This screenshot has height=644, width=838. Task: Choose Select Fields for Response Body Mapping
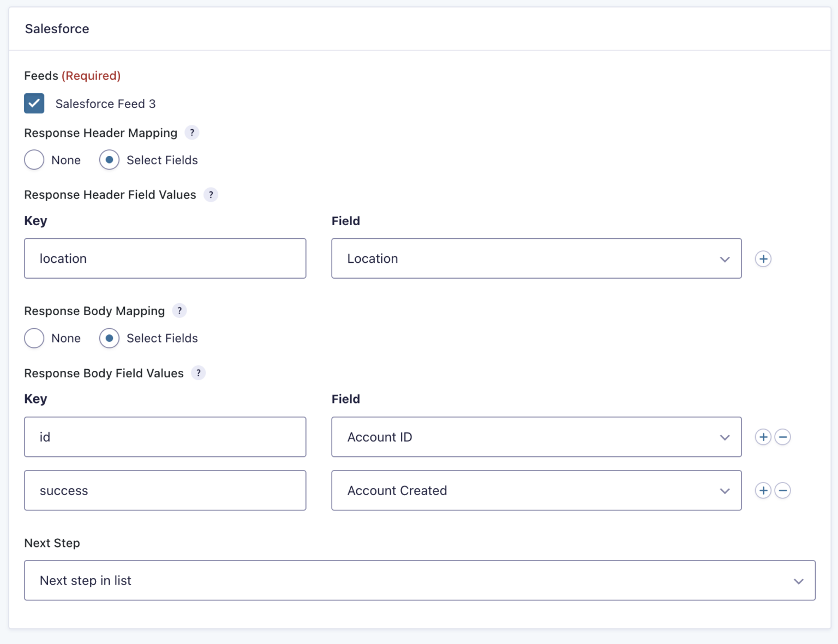[x=109, y=338]
